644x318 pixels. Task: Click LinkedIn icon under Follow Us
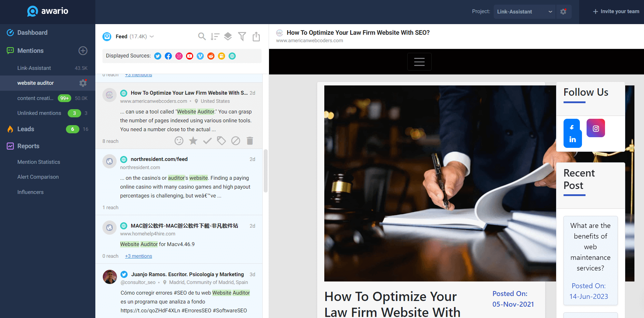click(x=573, y=139)
